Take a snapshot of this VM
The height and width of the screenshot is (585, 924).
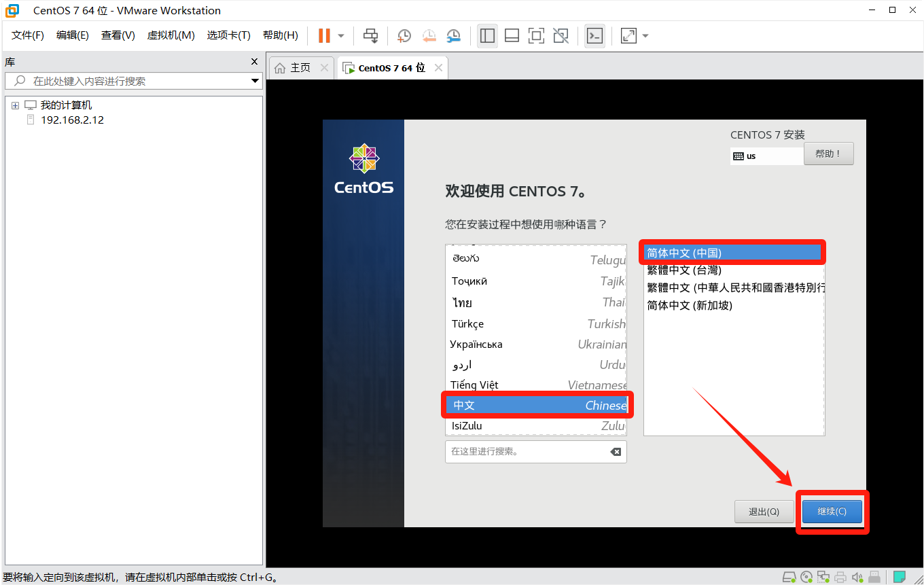pos(404,35)
